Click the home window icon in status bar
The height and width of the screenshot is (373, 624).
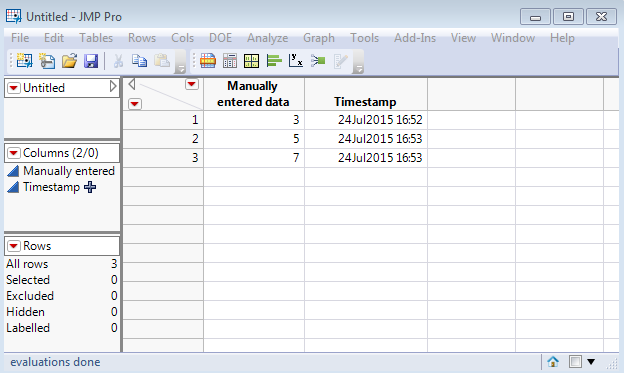point(553,361)
